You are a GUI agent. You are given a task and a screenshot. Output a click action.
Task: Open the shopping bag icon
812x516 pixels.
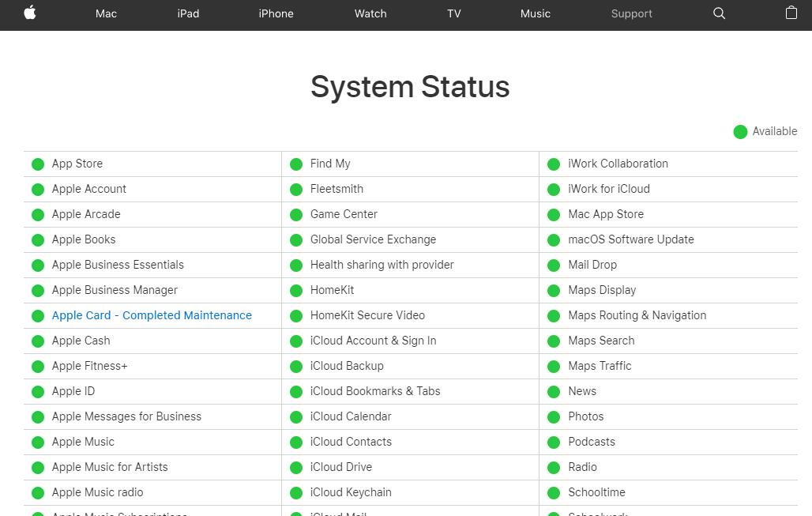pos(791,13)
